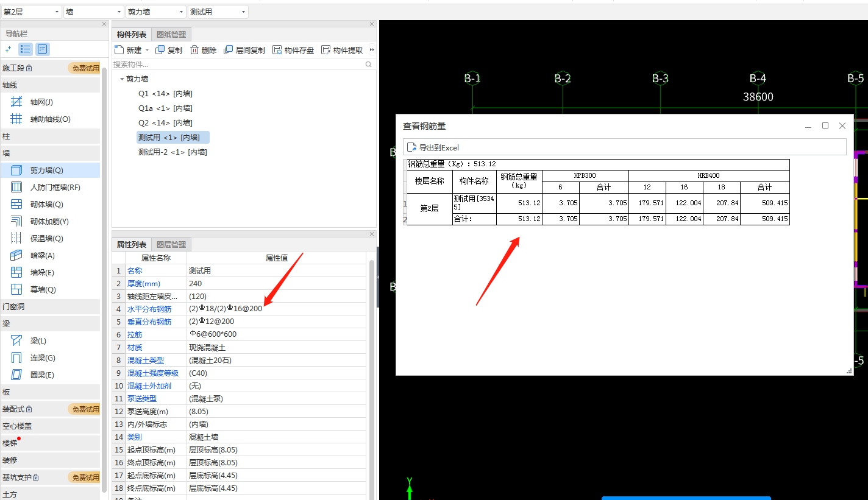Expand the 门窗洞 section in navigation
868x500 pixels.
50,306
